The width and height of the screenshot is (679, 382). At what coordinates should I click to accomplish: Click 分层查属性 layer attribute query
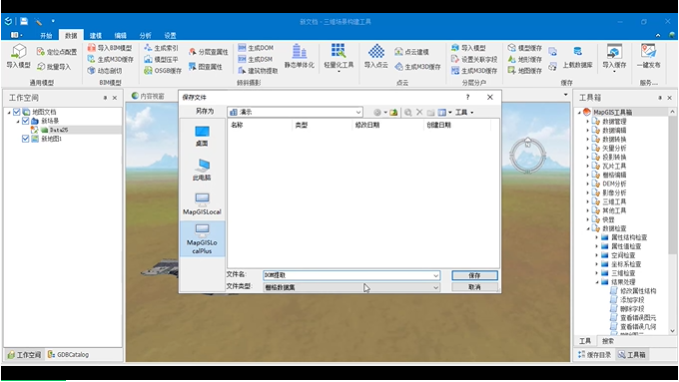click(208, 52)
